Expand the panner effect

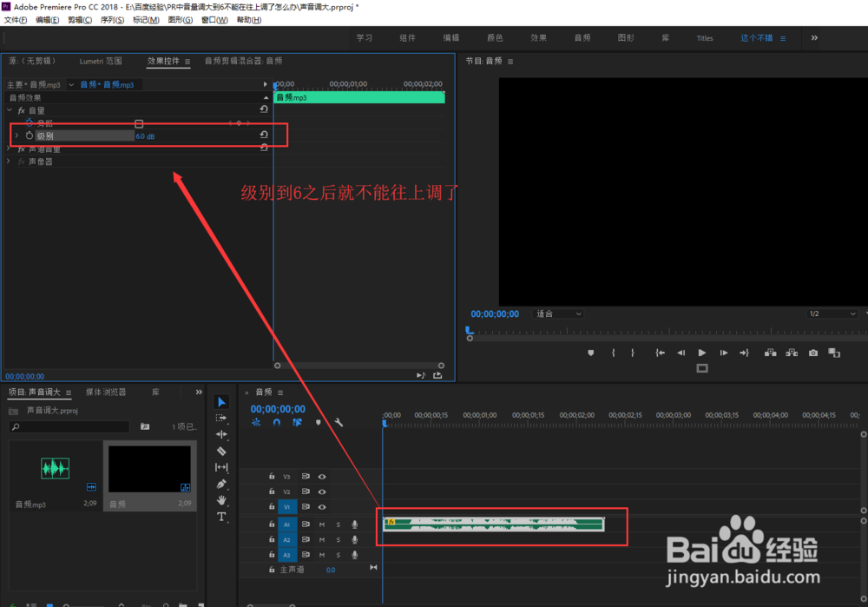[9, 162]
